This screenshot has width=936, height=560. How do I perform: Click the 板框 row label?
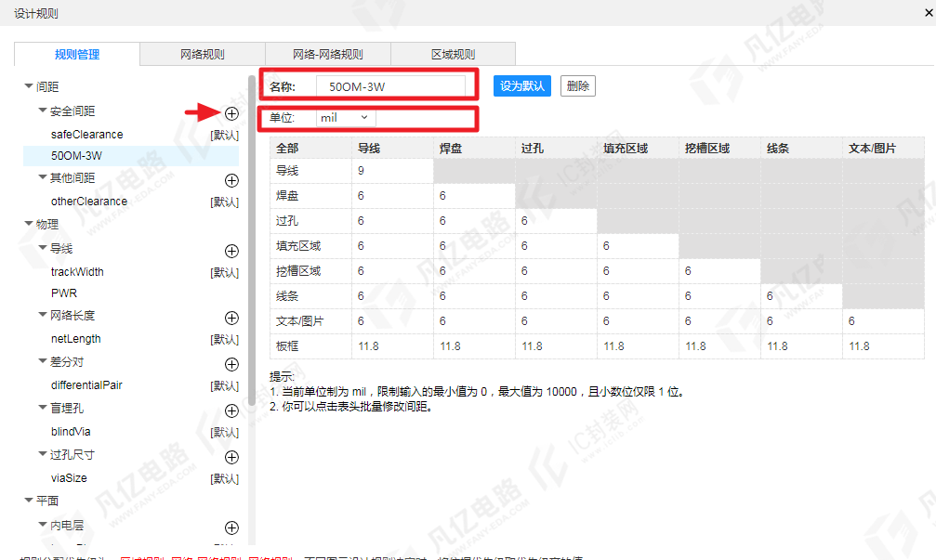click(311, 345)
